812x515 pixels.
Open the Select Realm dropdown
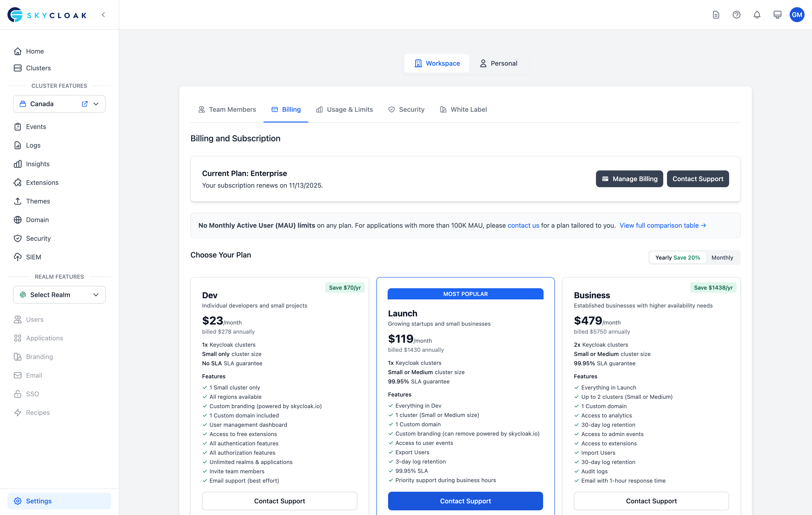pos(59,295)
